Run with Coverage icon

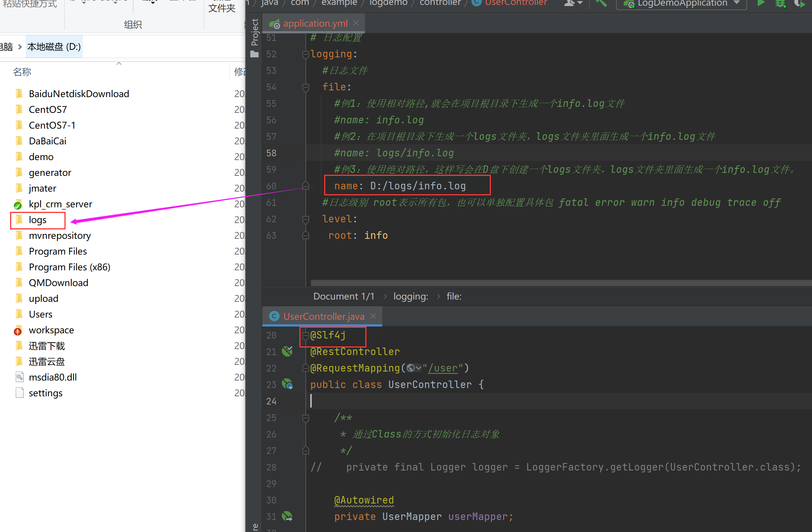pyautogui.click(x=799, y=4)
